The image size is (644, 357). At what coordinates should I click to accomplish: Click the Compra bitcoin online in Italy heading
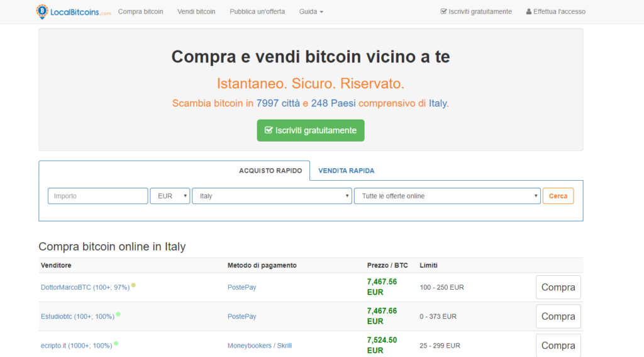coord(112,246)
